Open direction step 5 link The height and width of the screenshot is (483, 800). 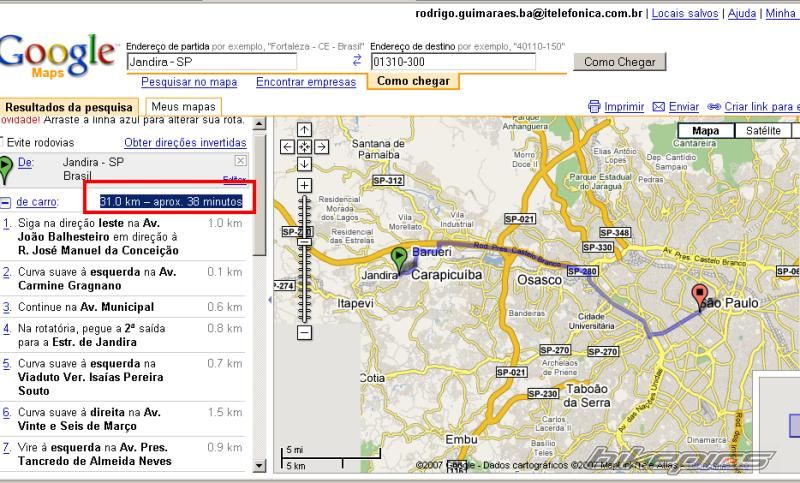point(7,364)
